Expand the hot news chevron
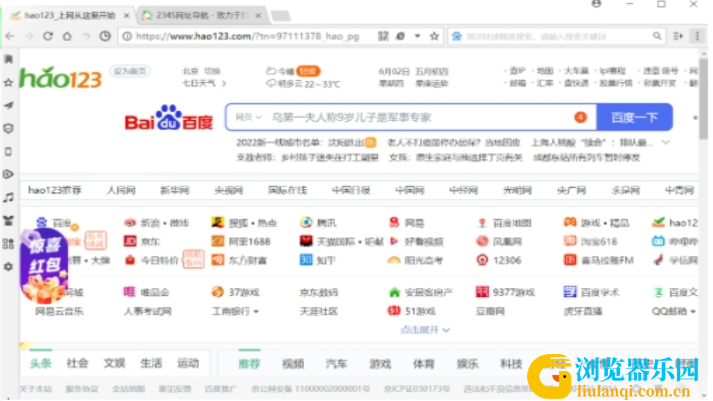The height and width of the screenshot is (401, 713). [666, 142]
